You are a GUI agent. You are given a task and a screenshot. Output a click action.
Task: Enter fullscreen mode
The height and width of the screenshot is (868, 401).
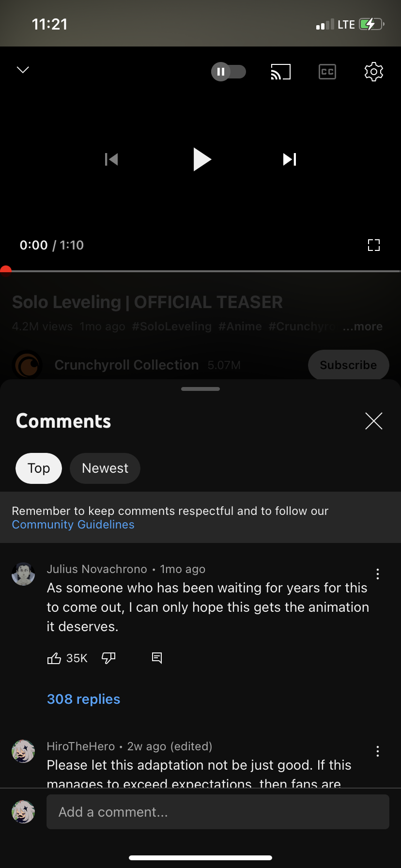373,245
